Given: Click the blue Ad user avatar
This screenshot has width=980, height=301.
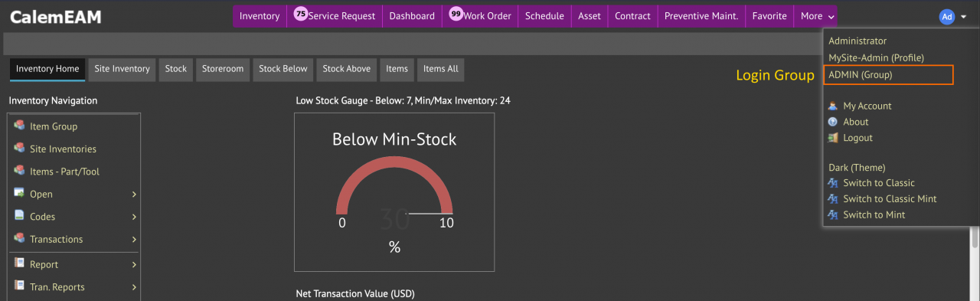Looking at the screenshot, I should [x=947, y=16].
